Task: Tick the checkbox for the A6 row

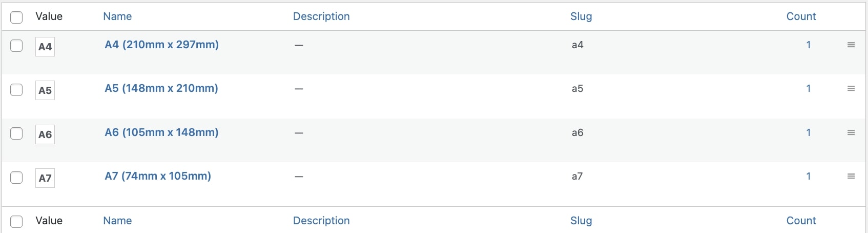Action: click(x=16, y=133)
